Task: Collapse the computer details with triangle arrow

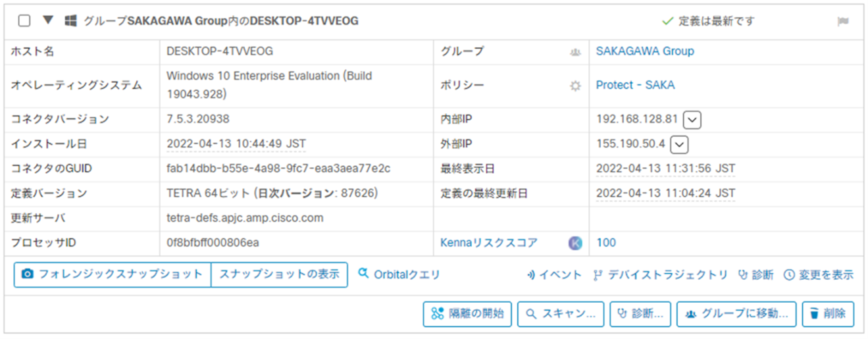Action: 47,20
